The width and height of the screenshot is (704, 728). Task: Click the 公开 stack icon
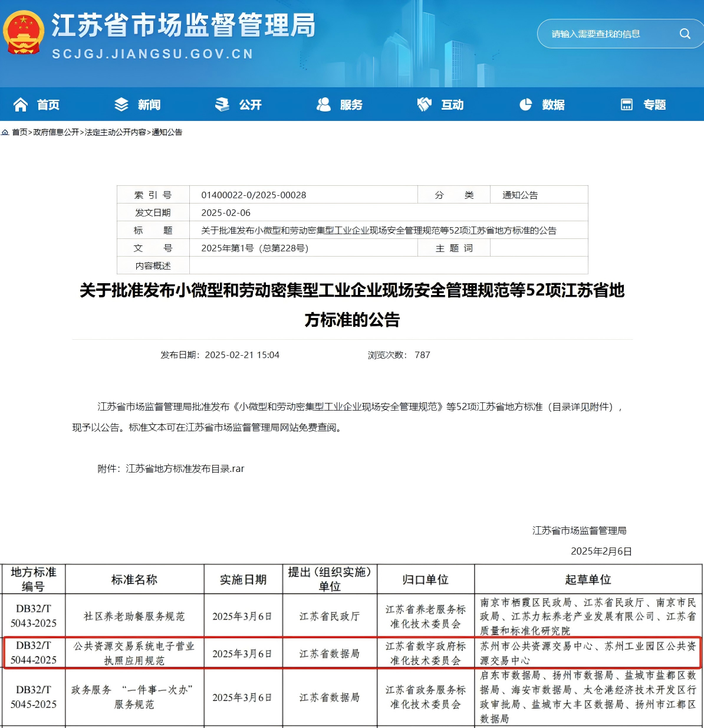point(222,104)
